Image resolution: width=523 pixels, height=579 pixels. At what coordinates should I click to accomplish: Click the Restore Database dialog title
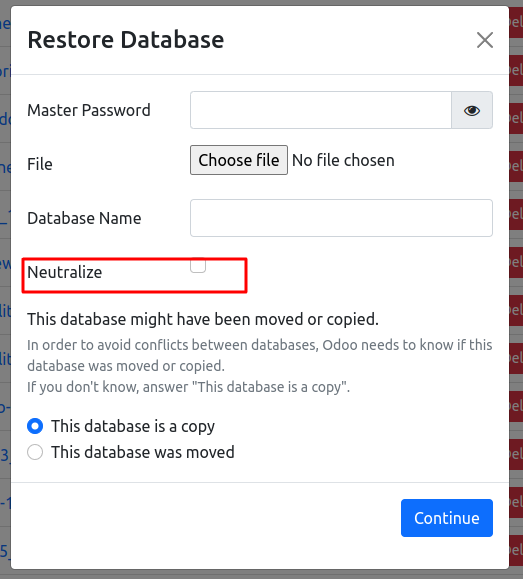point(126,40)
